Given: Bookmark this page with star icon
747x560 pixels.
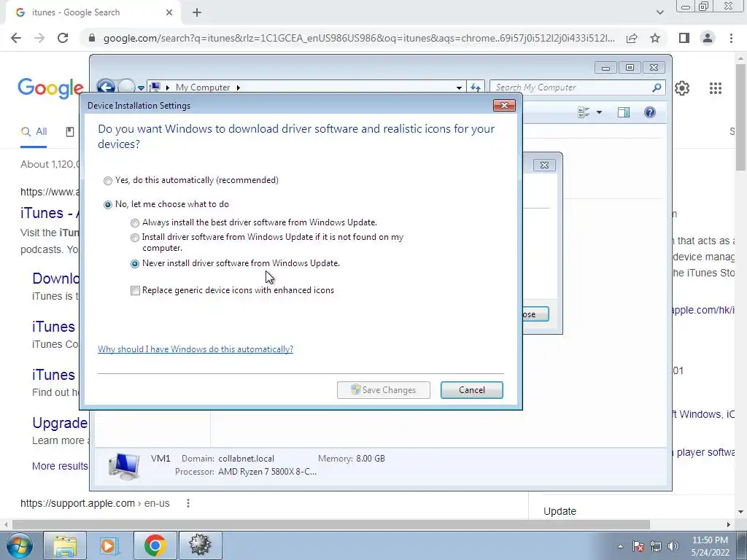Looking at the screenshot, I should 655,38.
